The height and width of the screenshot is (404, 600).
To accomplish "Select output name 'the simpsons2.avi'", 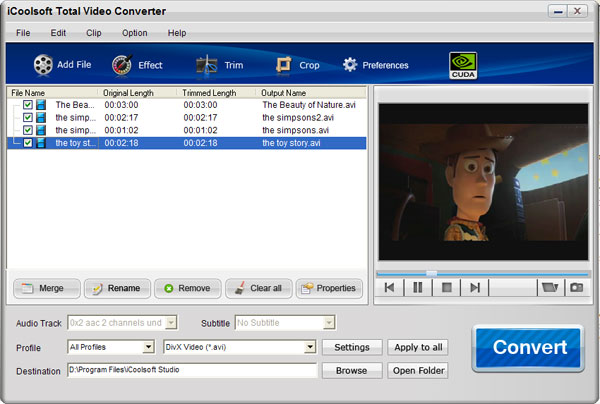I will [x=298, y=117].
